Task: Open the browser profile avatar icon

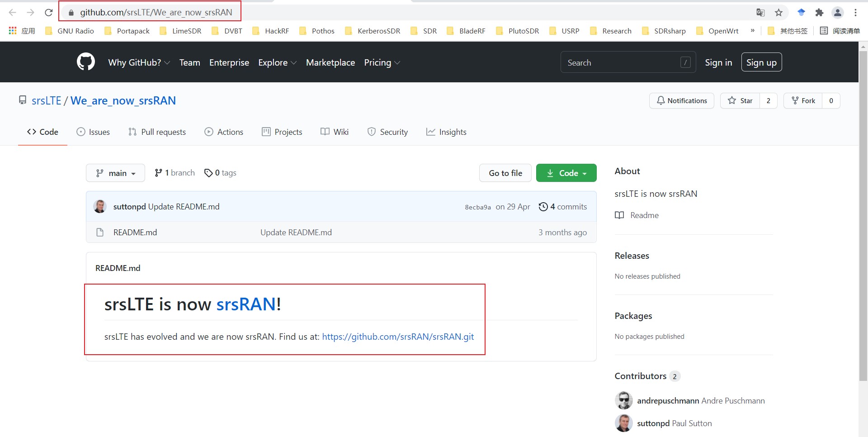Action: [x=838, y=12]
